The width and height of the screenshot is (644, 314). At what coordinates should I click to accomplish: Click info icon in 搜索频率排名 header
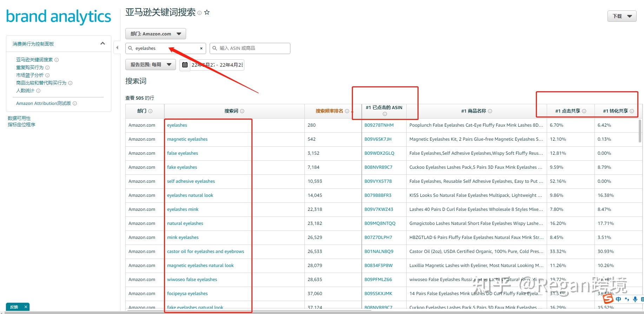(x=347, y=111)
